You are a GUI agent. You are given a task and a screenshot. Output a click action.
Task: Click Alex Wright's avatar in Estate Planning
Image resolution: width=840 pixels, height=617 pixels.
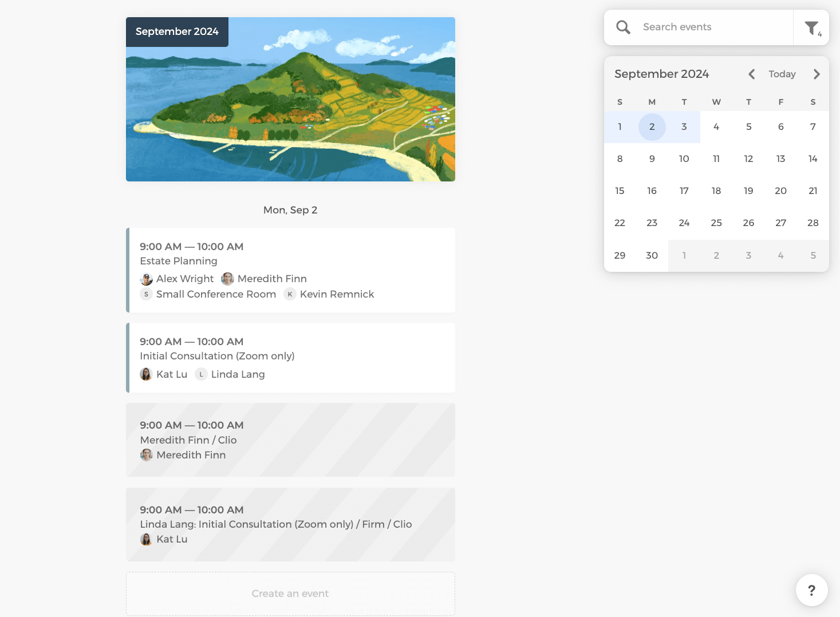click(146, 279)
